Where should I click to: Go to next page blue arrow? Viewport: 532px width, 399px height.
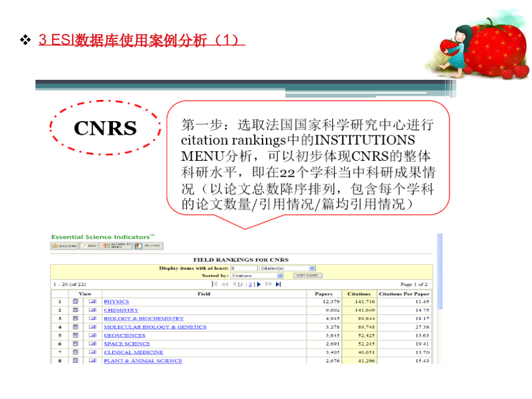click(259, 284)
